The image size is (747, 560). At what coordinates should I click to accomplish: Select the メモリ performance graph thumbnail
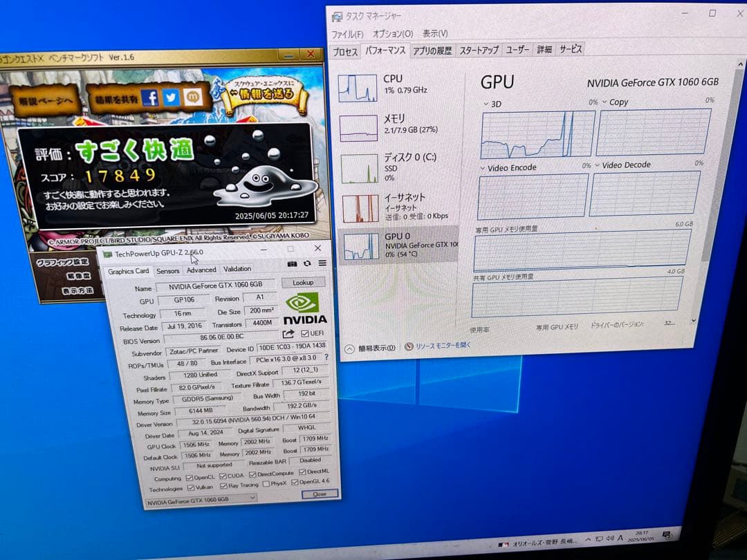pyautogui.click(x=359, y=128)
